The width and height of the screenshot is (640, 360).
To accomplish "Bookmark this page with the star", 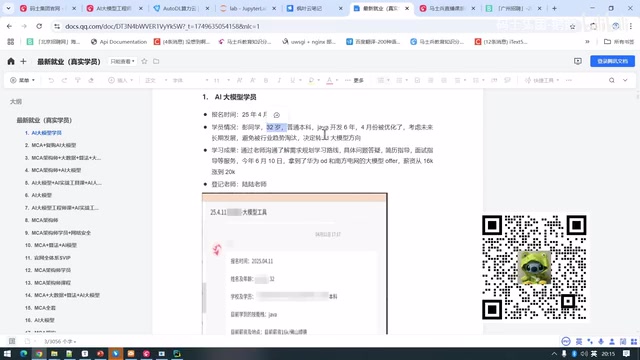I will tap(572, 27).
